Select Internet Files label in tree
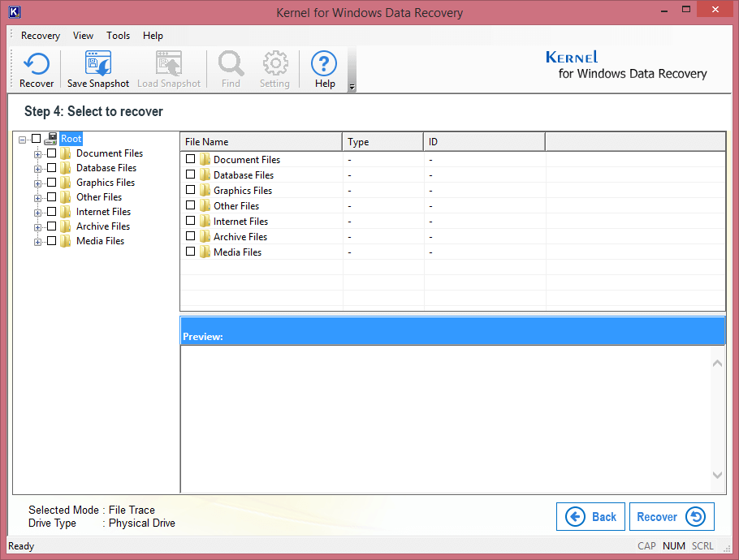The width and height of the screenshot is (739, 560). (104, 212)
